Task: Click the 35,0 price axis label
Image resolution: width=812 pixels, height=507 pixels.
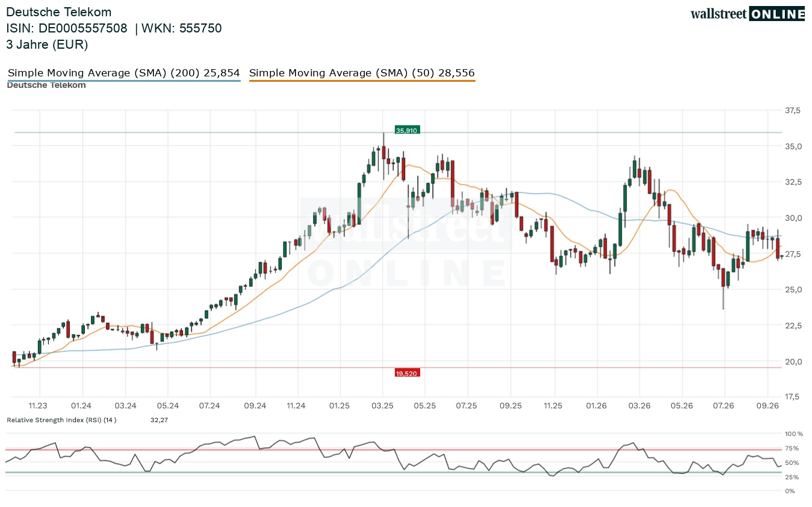Action: click(793, 146)
